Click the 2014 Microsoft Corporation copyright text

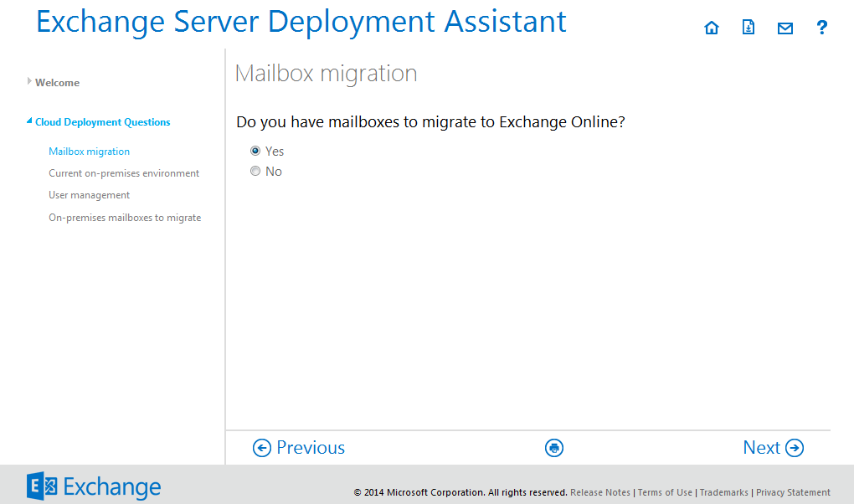click(460, 492)
